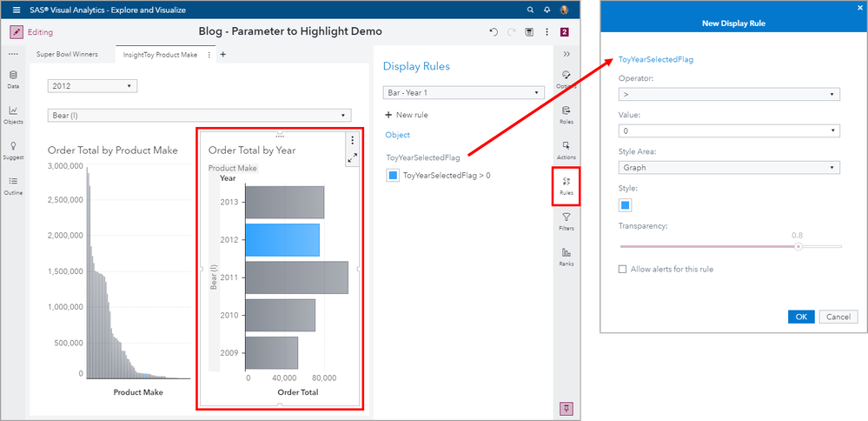Image resolution: width=868 pixels, height=421 pixels.
Task: Select the 2012 blue bar
Action: coord(282,240)
